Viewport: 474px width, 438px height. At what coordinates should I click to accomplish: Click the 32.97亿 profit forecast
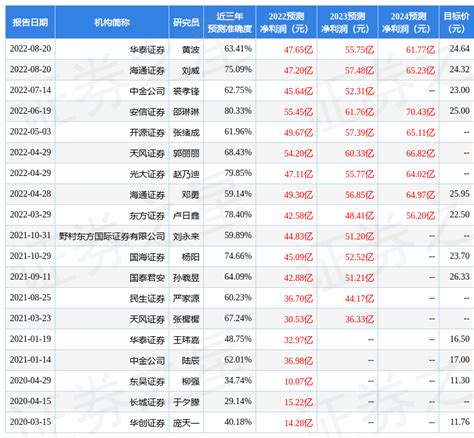[298, 340]
